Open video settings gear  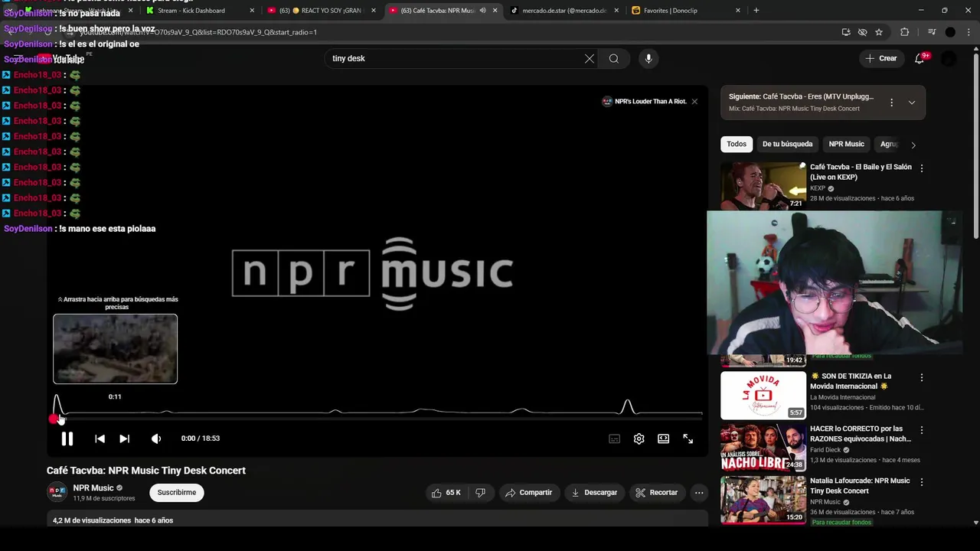pos(639,439)
